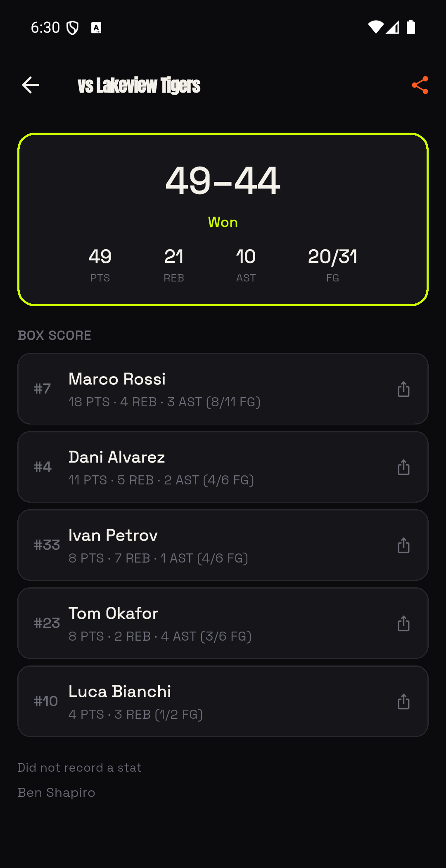Tap the vs Lakeview Tigers title

(x=139, y=86)
